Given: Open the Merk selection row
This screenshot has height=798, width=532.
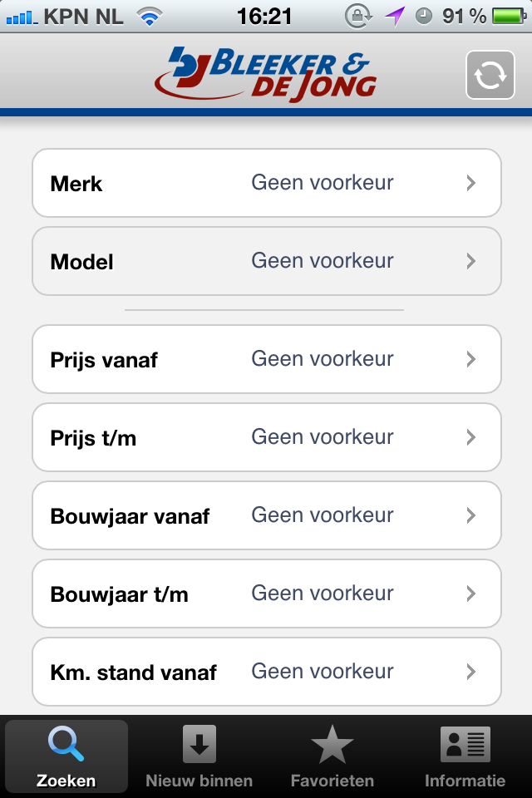Looking at the screenshot, I should [x=266, y=183].
